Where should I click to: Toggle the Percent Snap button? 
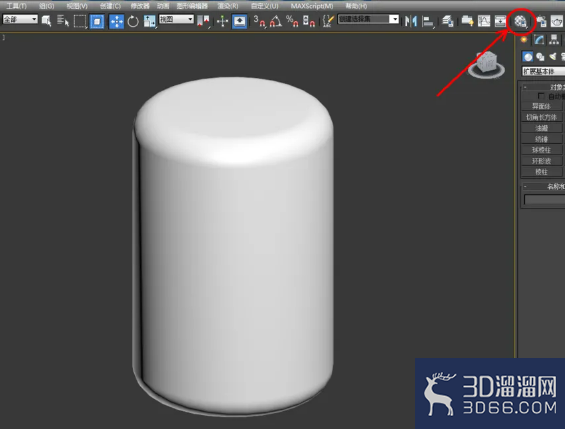tap(292, 21)
